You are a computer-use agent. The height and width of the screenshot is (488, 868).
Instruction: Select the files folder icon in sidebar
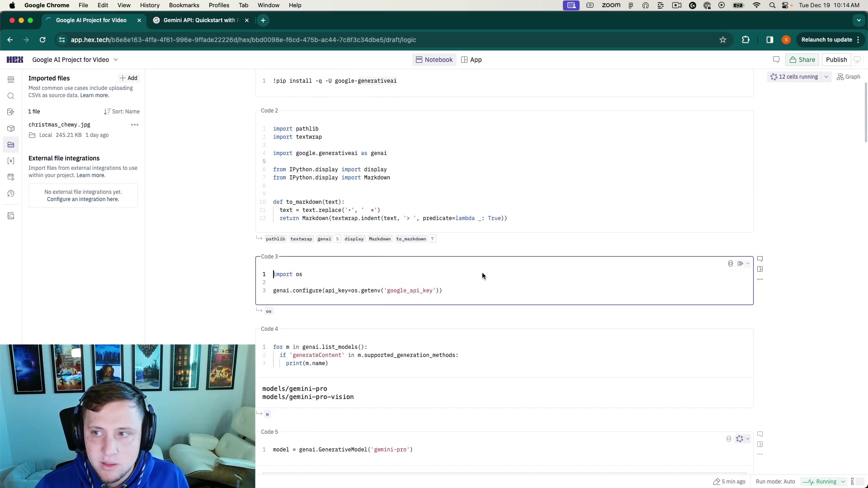[x=11, y=145]
